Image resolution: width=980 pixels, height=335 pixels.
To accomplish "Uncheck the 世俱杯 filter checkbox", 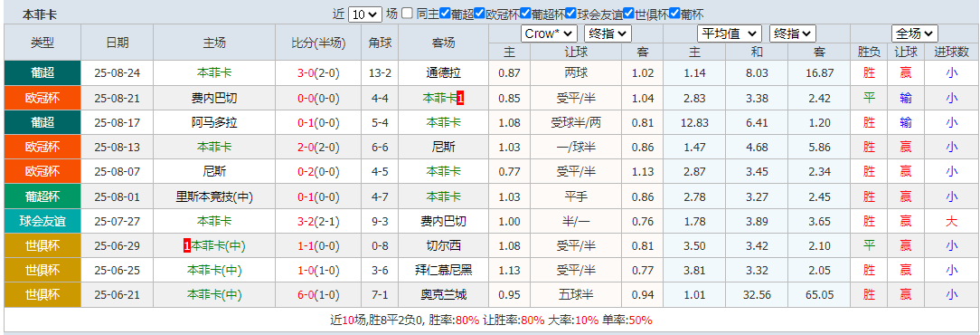I will tap(628, 14).
